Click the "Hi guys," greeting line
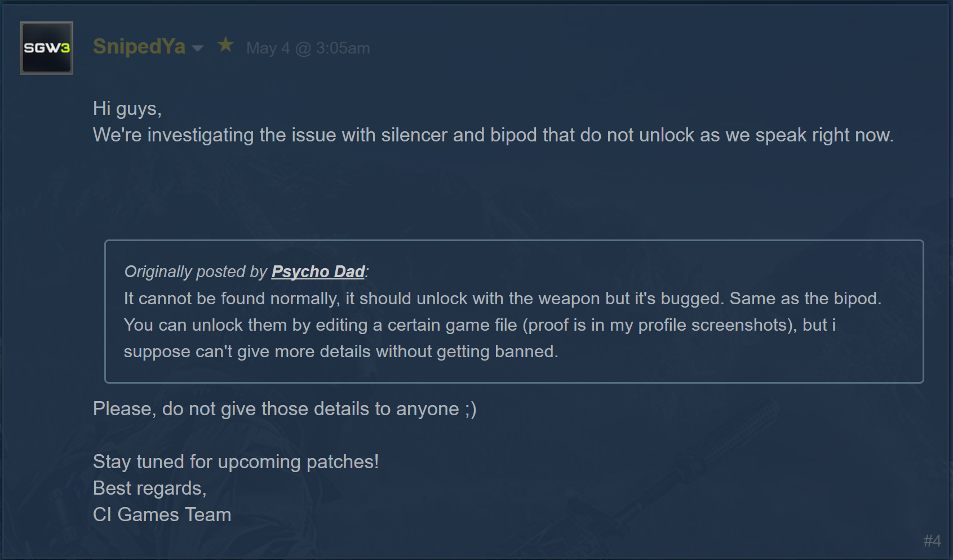This screenshot has width=953, height=560. (x=127, y=108)
